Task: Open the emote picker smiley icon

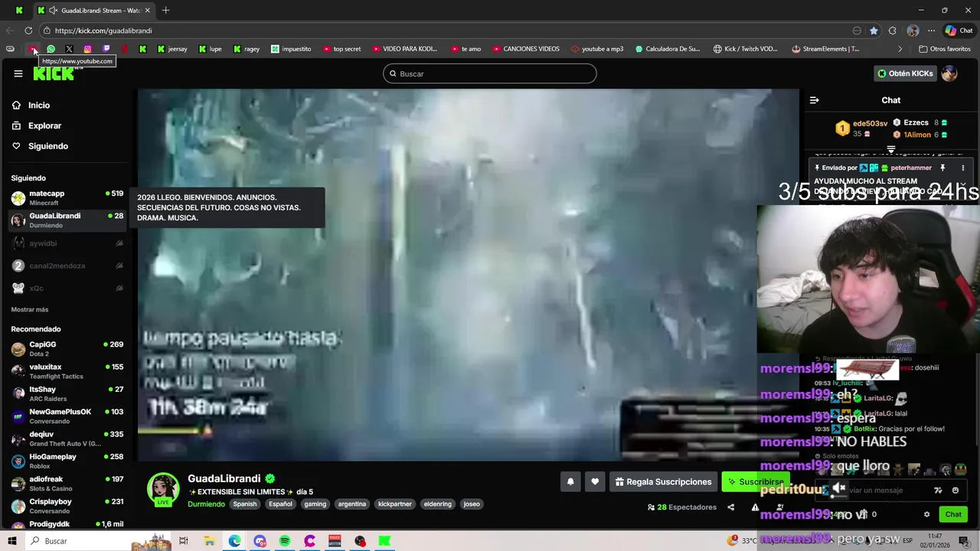Action: (955, 491)
